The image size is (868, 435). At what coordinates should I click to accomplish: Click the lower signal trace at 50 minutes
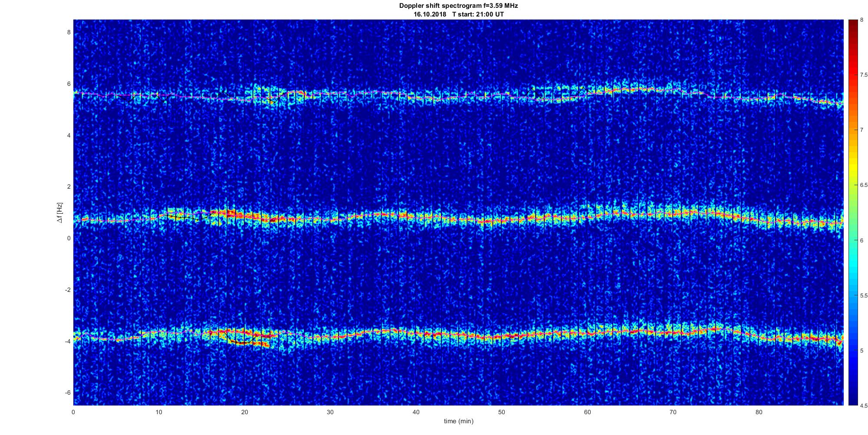pos(501,337)
